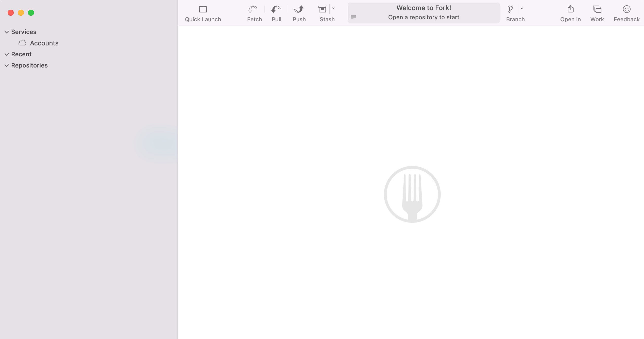
Task: Zoom window with green button
Action: (x=31, y=13)
